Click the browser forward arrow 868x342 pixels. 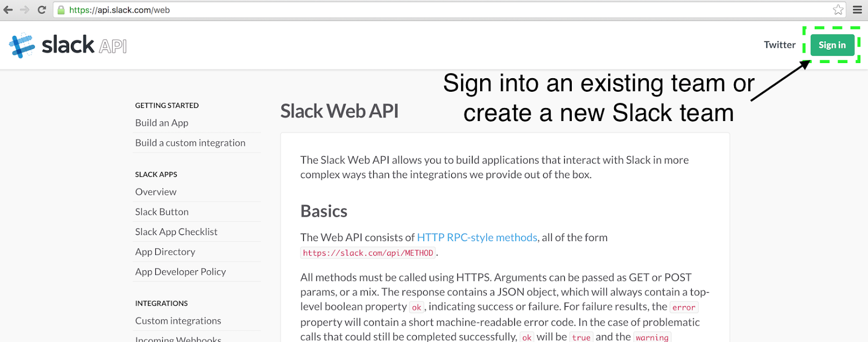click(x=24, y=10)
